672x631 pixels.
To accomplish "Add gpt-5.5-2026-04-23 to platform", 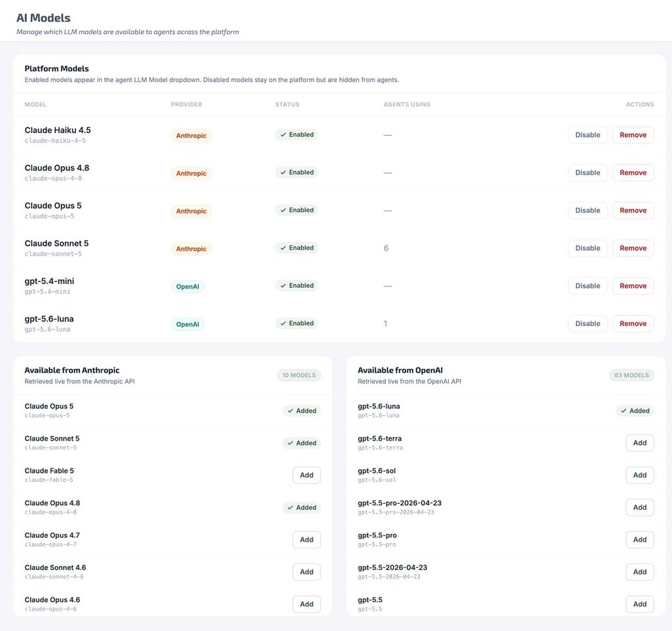I will (x=640, y=572).
